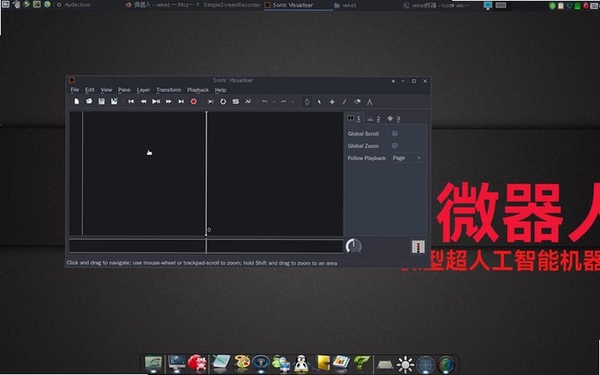Switch to the Mozilla browser taskbar entry

pyautogui.click(x=161, y=5)
